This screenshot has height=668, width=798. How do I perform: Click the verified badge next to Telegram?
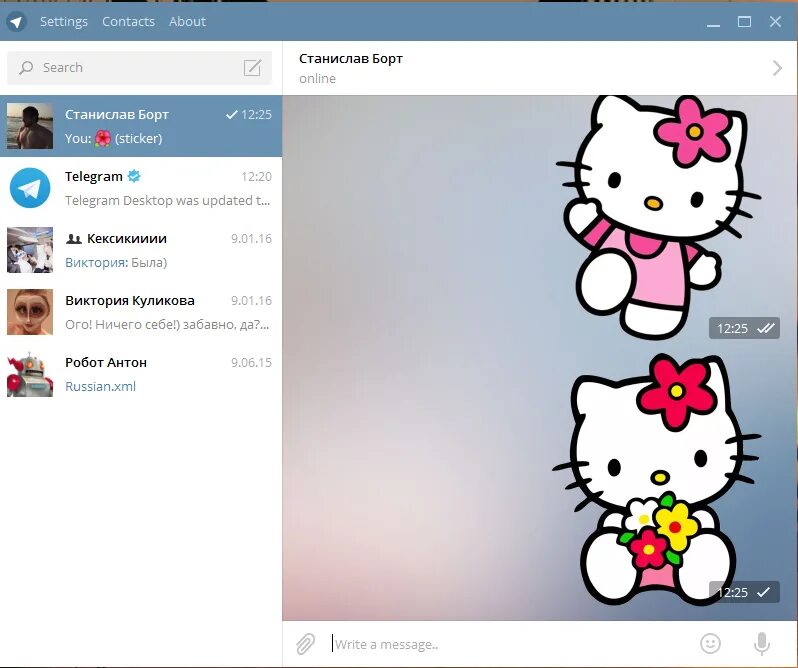click(134, 176)
